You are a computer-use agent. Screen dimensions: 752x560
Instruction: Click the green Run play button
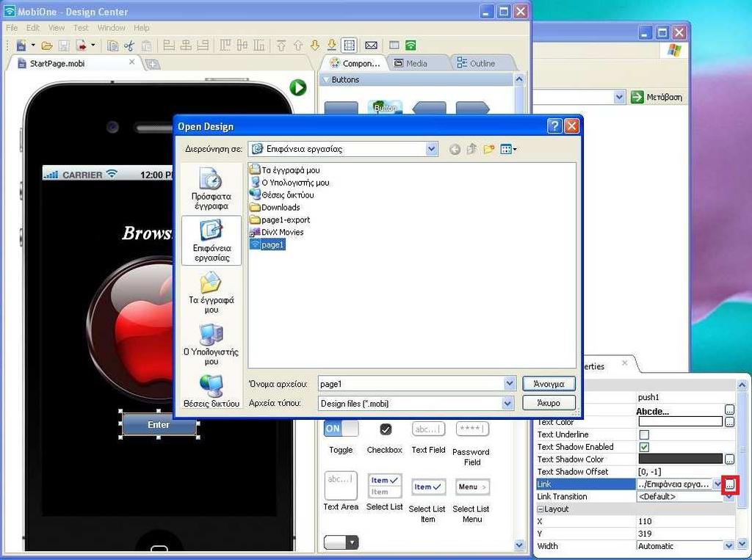coord(298,87)
